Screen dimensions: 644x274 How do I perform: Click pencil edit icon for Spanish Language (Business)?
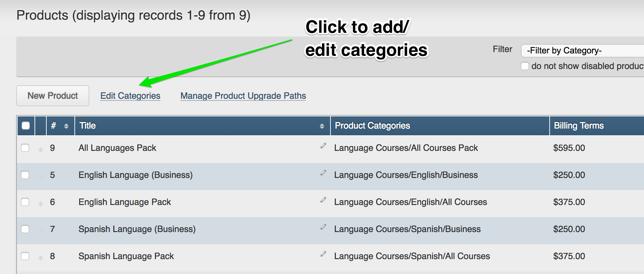coord(323,227)
